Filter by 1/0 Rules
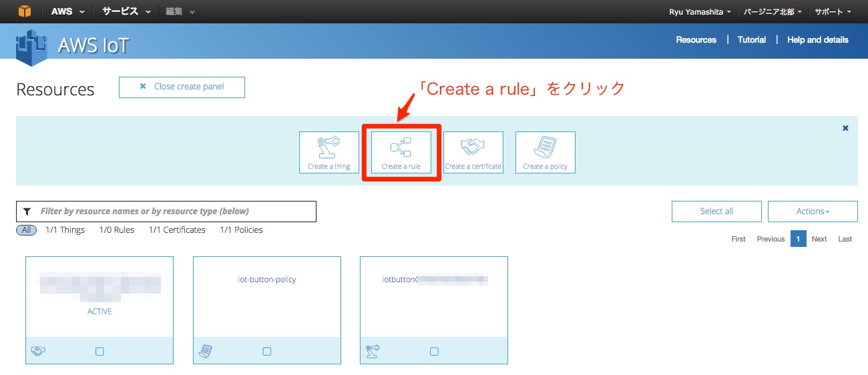 [116, 230]
